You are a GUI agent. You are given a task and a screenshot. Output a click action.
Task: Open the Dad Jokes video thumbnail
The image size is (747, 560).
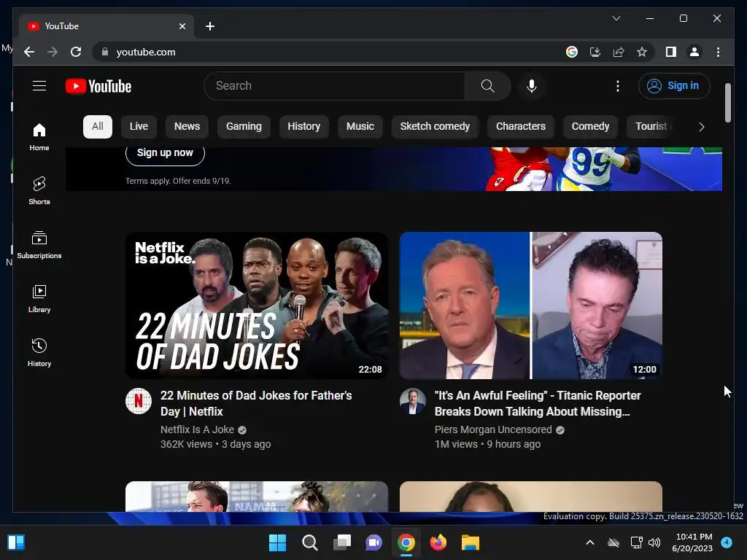[x=257, y=306]
